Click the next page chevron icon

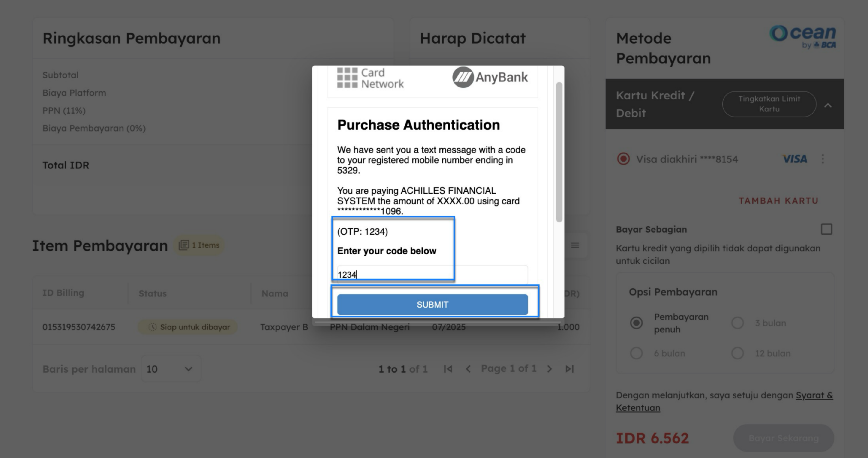point(550,369)
